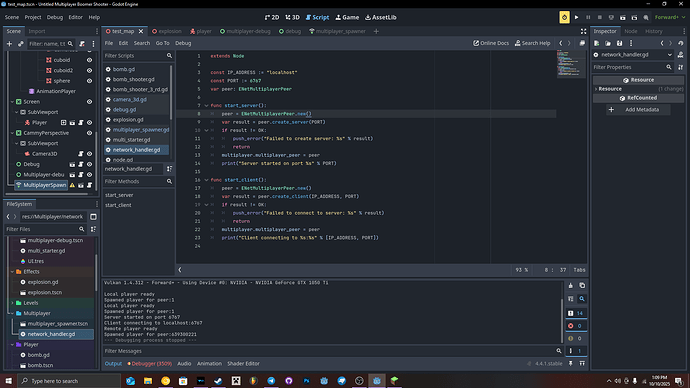Open the Forward+ renderer dropdown

670,17
